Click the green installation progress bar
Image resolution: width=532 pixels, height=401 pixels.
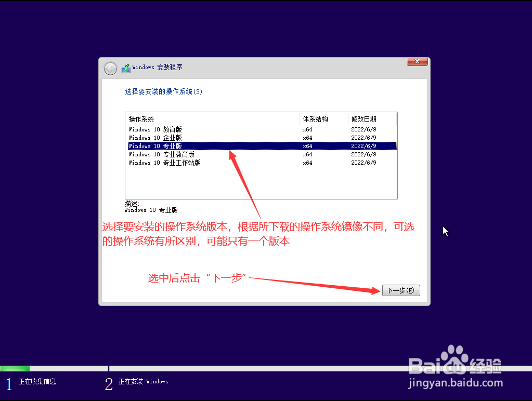click(15, 368)
